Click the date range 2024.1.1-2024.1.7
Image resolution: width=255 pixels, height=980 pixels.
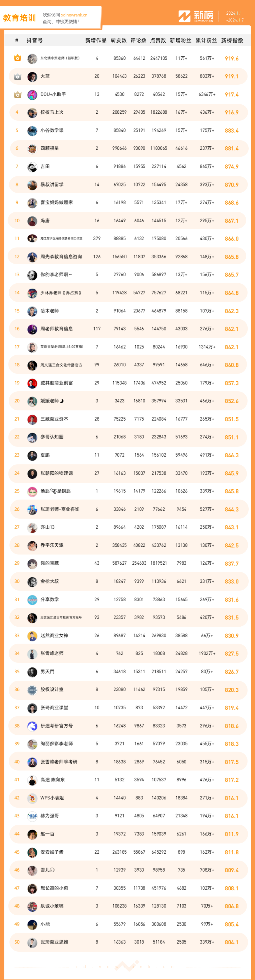234,16
